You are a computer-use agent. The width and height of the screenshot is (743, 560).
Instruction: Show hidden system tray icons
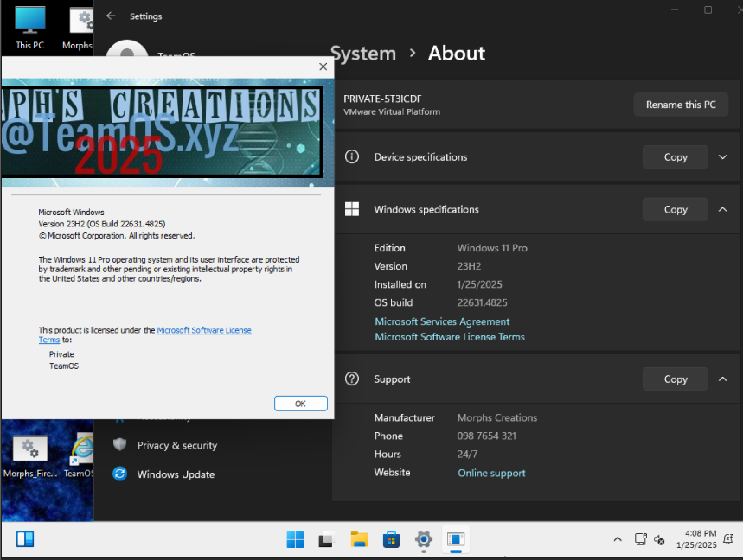618,539
